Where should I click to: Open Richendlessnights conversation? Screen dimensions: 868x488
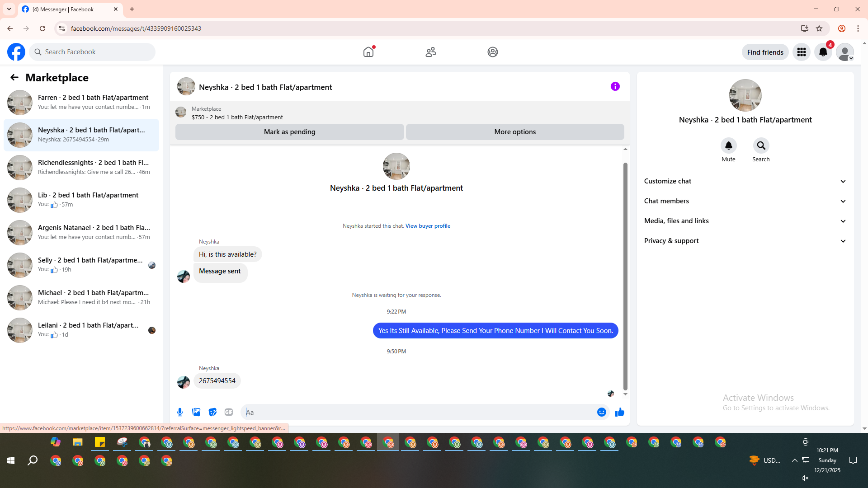(81, 168)
